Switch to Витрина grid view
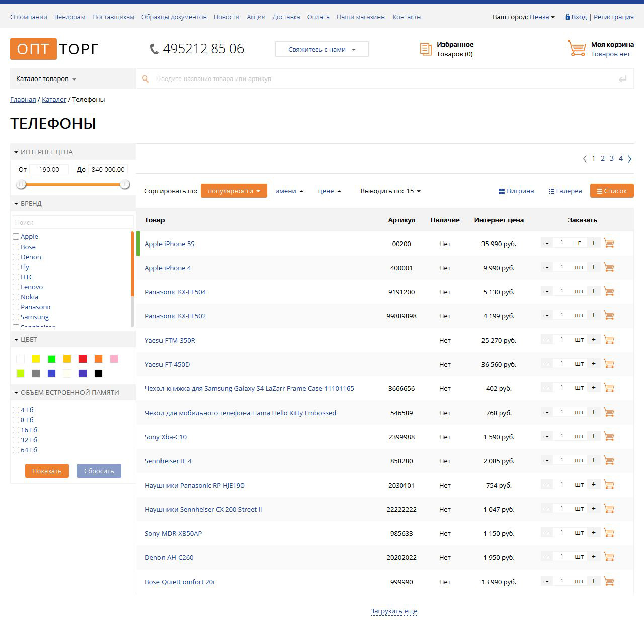The height and width of the screenshot is (644, 644). pos(516,191)
